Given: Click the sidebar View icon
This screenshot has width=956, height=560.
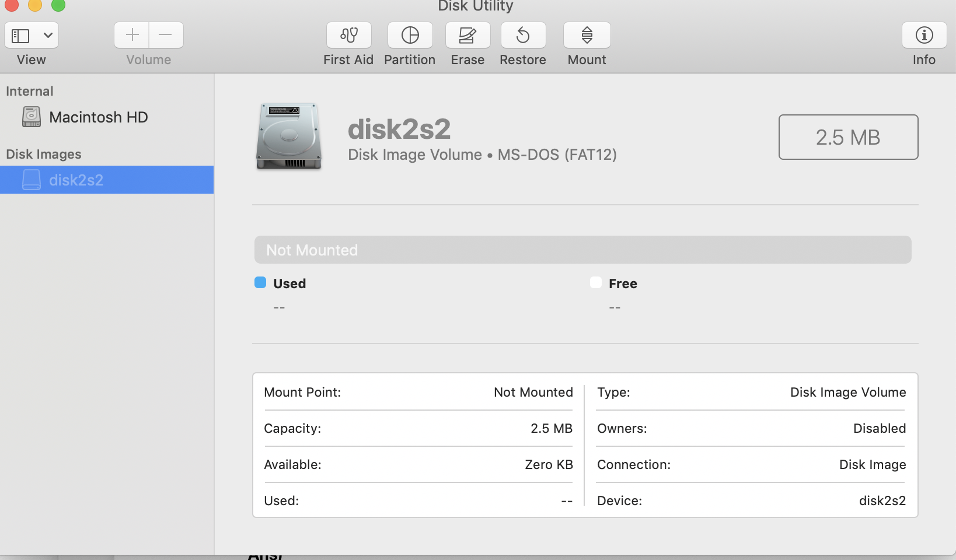Looking at the screenshot, I should pyautogui.click(x=20, y=36).
